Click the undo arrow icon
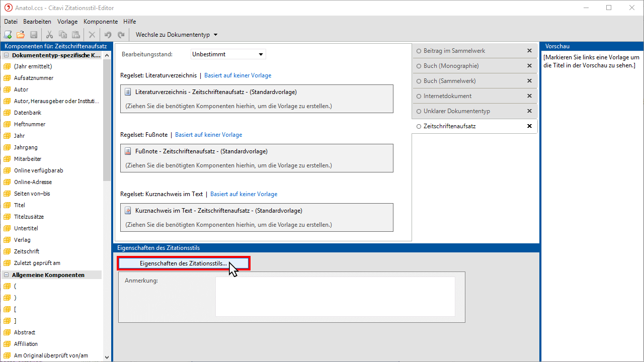644x362 pixels. pos(108,35)
